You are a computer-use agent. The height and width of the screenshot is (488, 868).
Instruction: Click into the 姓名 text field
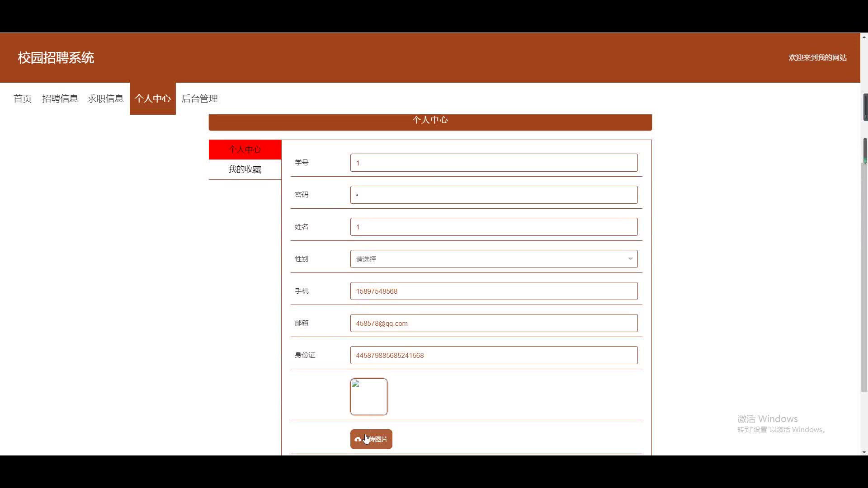[494, 227]
